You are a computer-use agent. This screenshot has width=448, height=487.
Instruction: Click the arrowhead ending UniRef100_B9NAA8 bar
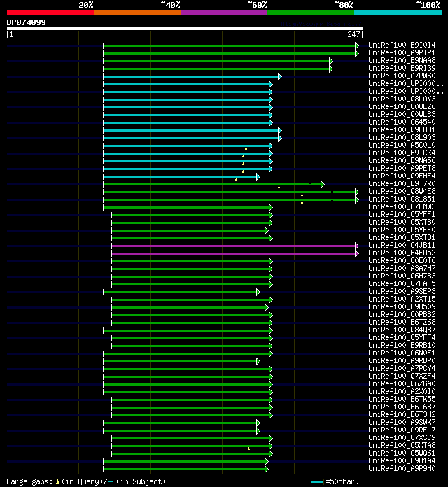pyautogui.click(x=331, y=61)
